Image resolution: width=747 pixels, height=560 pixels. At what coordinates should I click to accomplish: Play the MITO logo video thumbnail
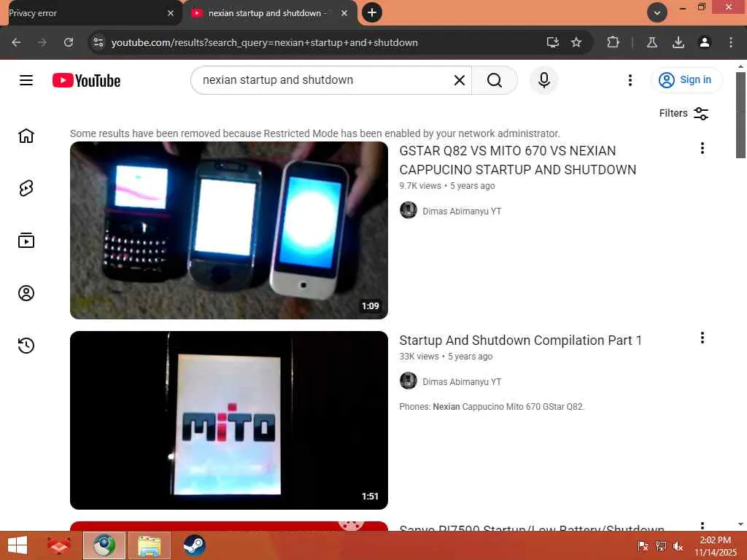tap(228, 420)
